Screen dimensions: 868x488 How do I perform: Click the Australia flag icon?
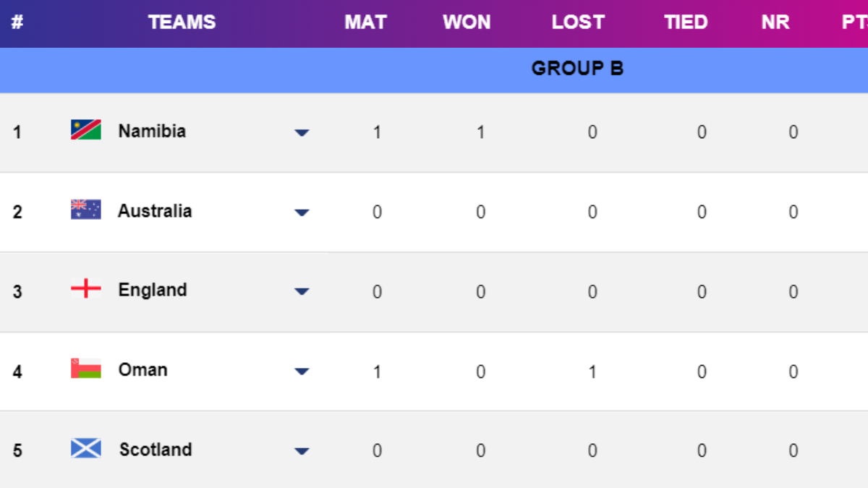point(85,210)
